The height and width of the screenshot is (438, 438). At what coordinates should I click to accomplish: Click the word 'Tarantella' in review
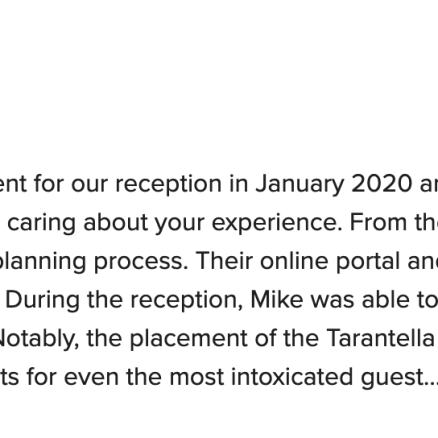point(381,338)
